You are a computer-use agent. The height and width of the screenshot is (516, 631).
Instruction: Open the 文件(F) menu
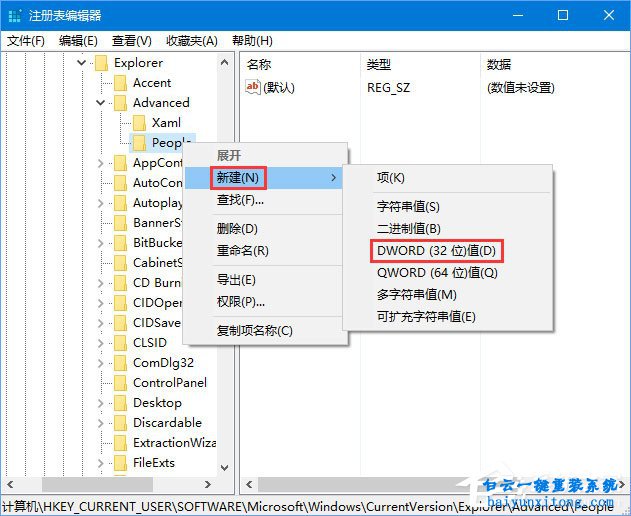[x=26, y=41]
